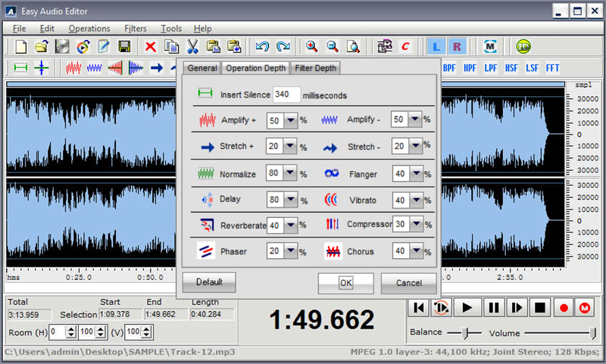The height and width of the screenshot is (364, 606).
Task: Open the Compressor percentage dropdown
Action: coord(416,224)
